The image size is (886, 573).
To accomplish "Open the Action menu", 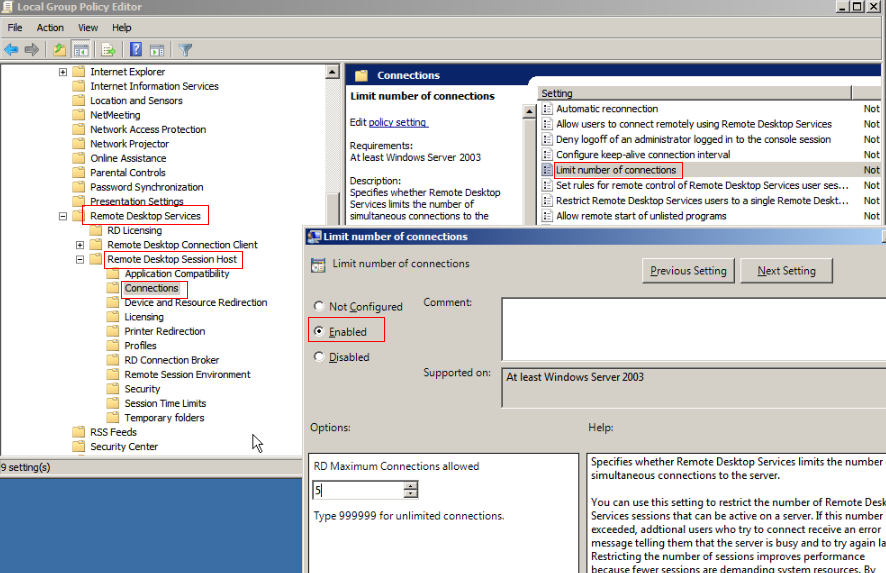I will click(50, 28).
